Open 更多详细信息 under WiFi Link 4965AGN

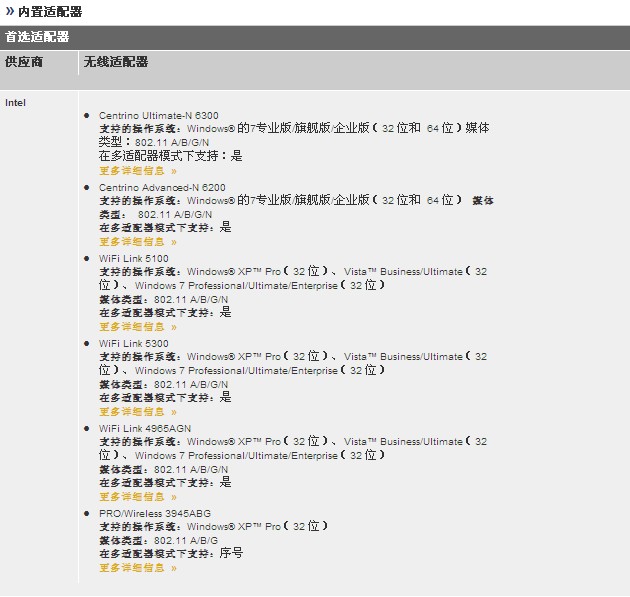pos(137,497)
